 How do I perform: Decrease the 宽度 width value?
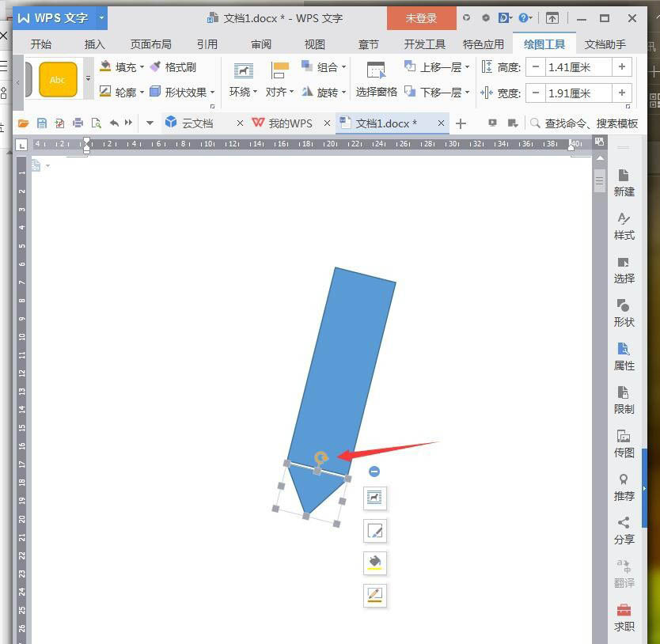click(536, 93)
